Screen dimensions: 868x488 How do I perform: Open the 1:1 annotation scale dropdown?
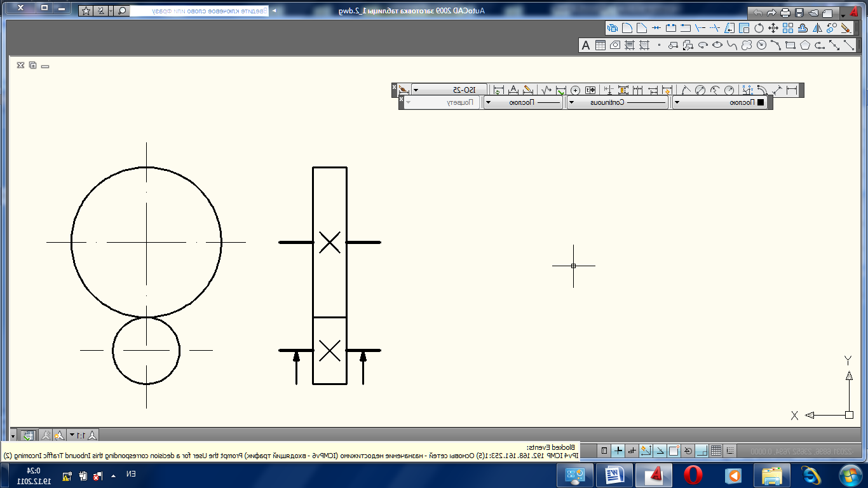[x=81, y=435]
